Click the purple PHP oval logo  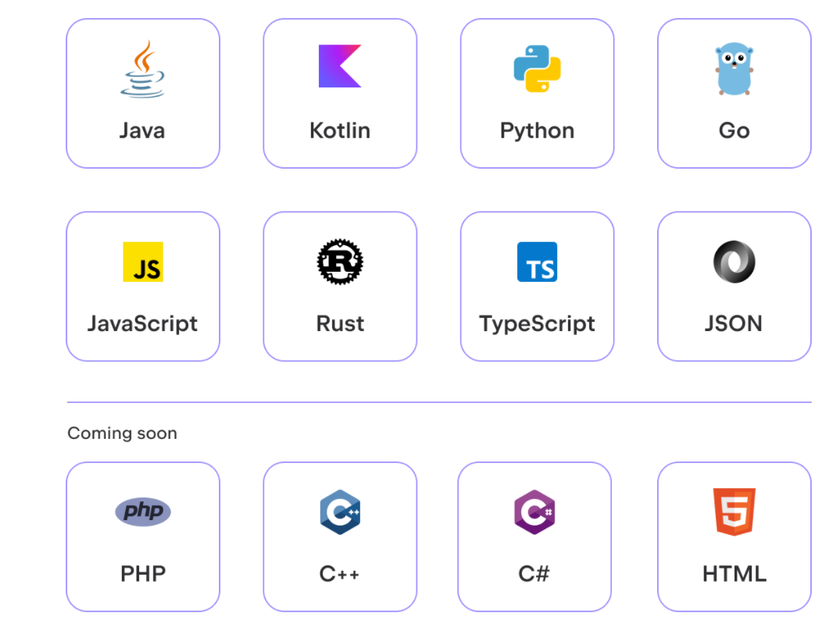(x=142, y=511)
